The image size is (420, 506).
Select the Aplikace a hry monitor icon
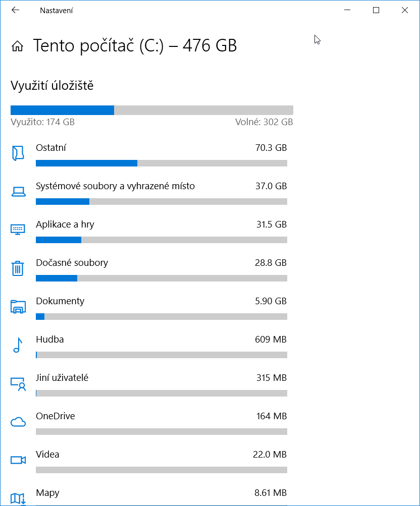[18, 230]
